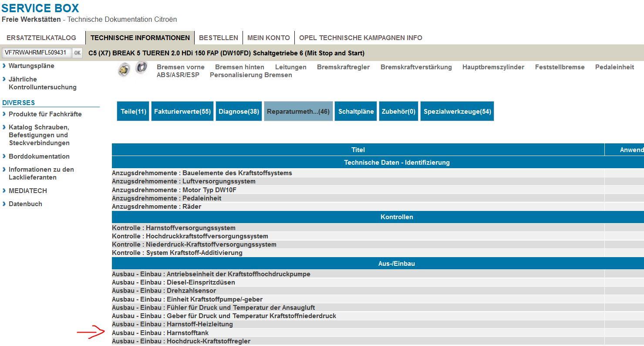The image size is (644, 346).
Task: Click arrow beside Produkte für Fachkräfte
Action: (4, 114)
